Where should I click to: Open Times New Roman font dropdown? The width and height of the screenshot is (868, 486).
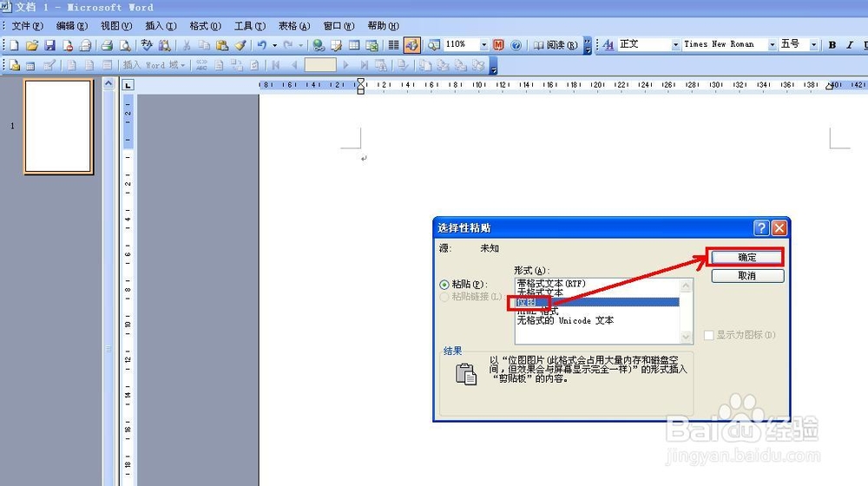(x=773, y=45)
